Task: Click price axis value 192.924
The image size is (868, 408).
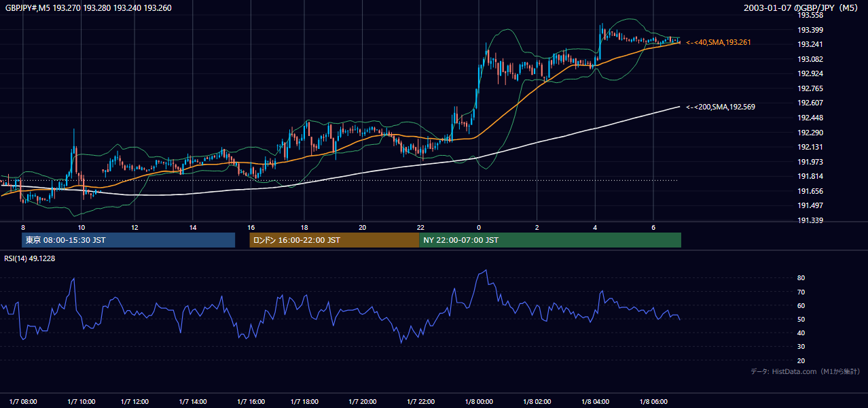Action: click(x=810, y=73)
